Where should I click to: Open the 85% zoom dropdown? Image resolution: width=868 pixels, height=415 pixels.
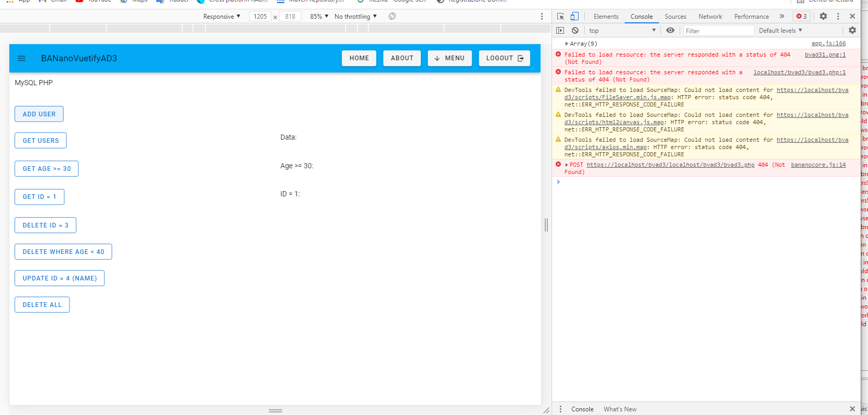pos(319,16)
